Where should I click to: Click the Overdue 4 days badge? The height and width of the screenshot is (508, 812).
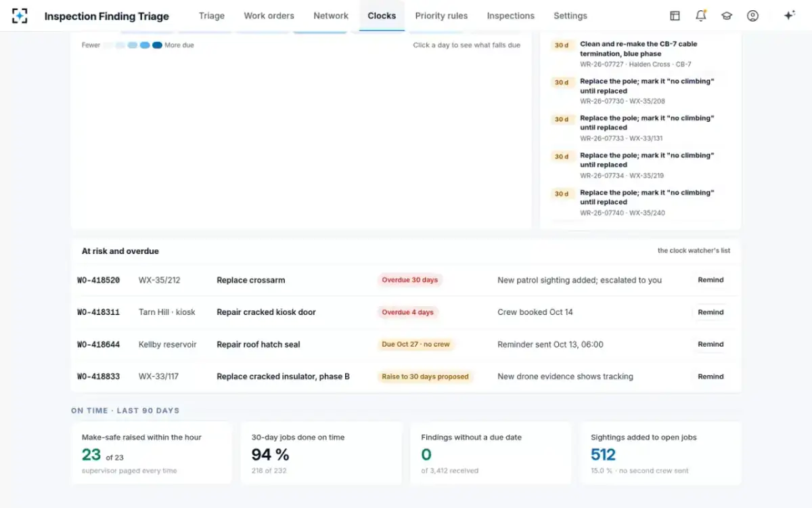click(x=407, y=312)
